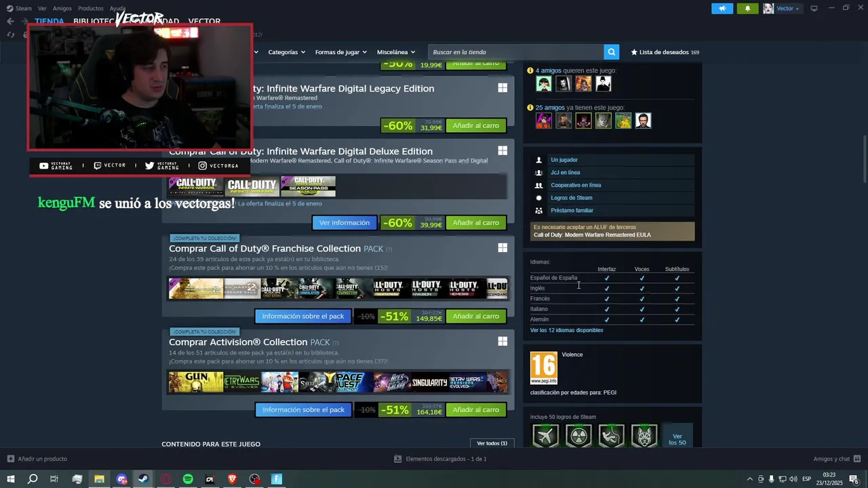
Task: Switch to the TIENDA tab
Action: coord(50,21)
